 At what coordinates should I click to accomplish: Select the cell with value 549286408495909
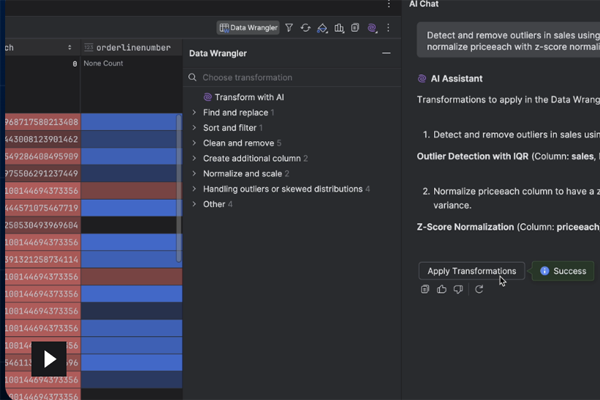43,157
